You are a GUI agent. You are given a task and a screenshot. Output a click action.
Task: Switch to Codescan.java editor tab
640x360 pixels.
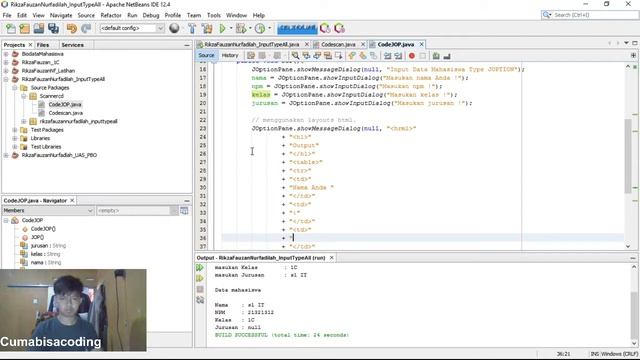pos(338,44)
